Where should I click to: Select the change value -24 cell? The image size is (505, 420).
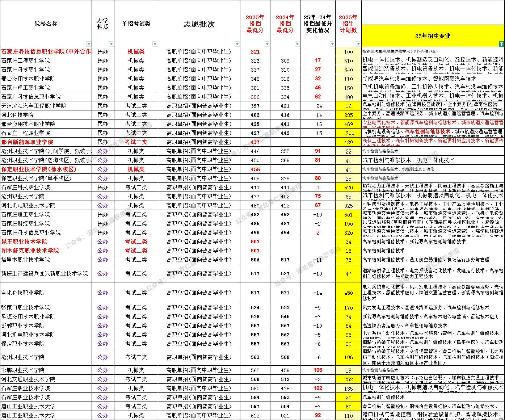coord(318,106)
